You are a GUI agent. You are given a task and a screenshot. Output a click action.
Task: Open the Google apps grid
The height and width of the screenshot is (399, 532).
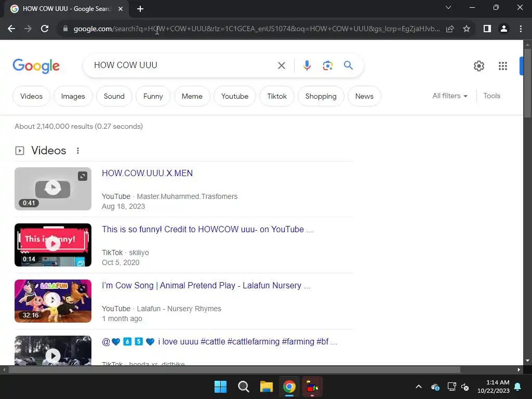pyautogui.click(x=503, y=66)
